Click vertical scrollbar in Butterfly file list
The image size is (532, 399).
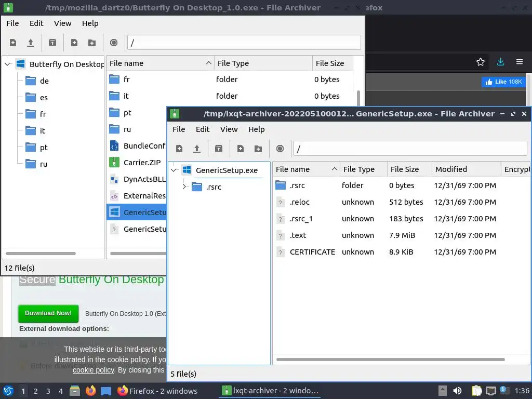point(358,98)
